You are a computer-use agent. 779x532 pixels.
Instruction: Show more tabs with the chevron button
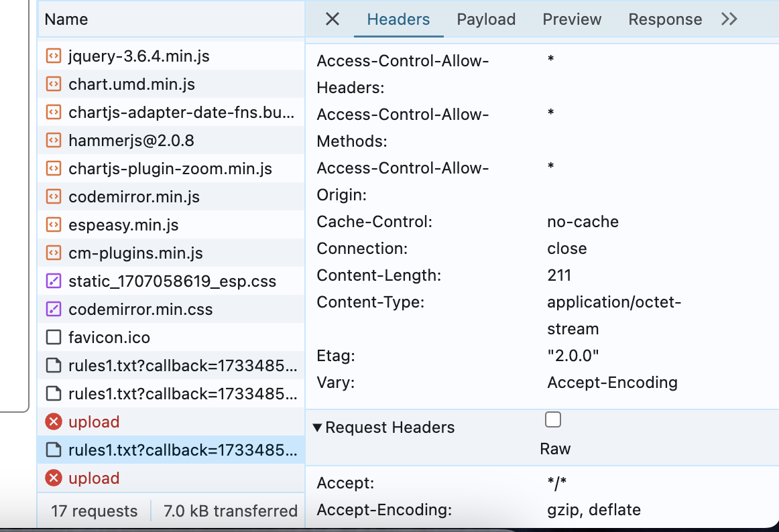(729, 19)
